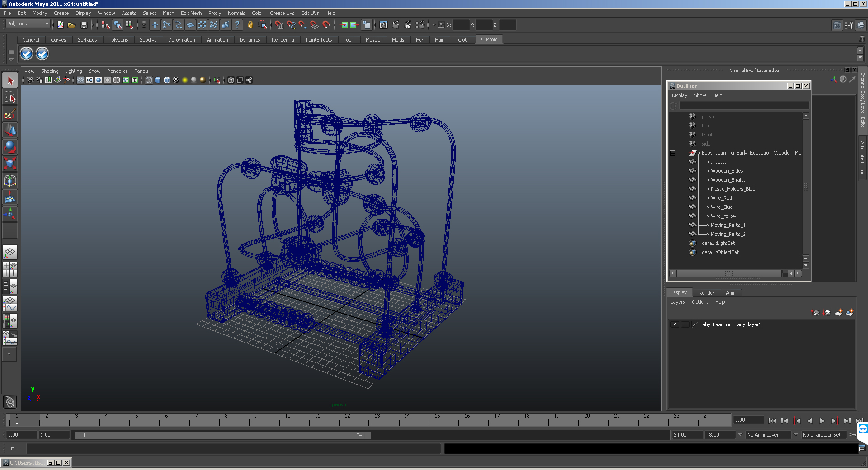
Task: Open the shelf options arrow menu
Action: tap(11, 60)
